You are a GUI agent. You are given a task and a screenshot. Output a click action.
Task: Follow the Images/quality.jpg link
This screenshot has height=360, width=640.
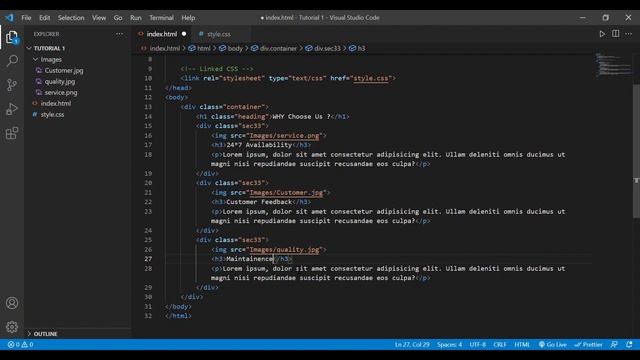(284, 250)
